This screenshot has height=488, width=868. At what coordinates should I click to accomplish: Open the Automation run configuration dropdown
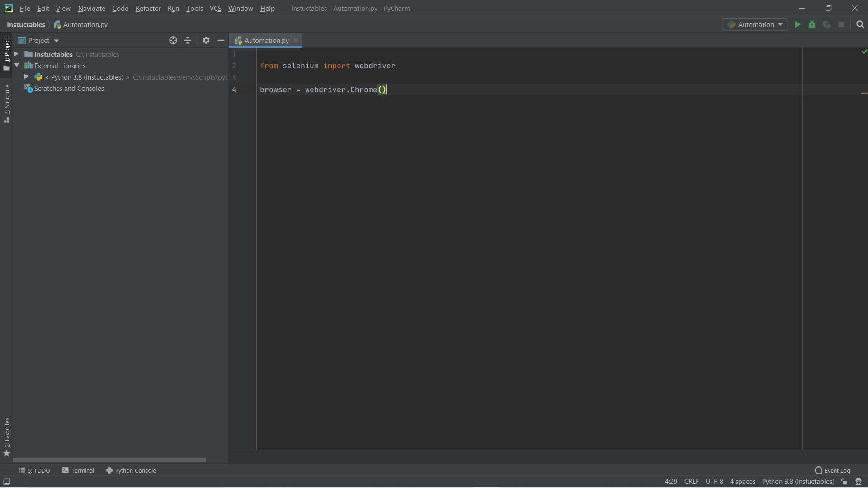pos(755,24)
